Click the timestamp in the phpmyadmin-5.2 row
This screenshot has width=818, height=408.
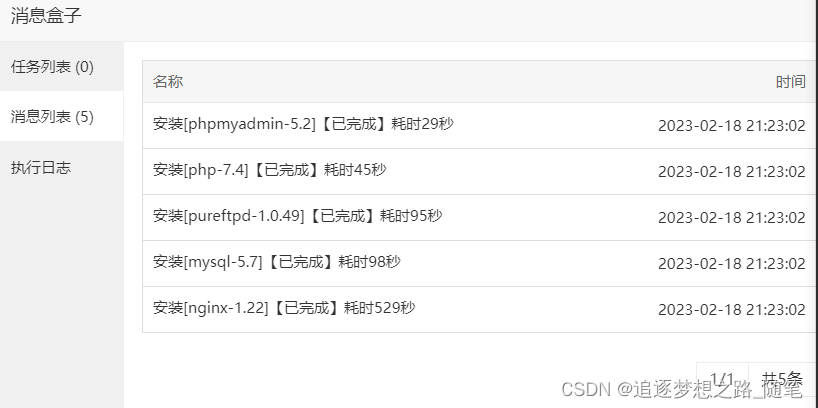coord(731,126)
